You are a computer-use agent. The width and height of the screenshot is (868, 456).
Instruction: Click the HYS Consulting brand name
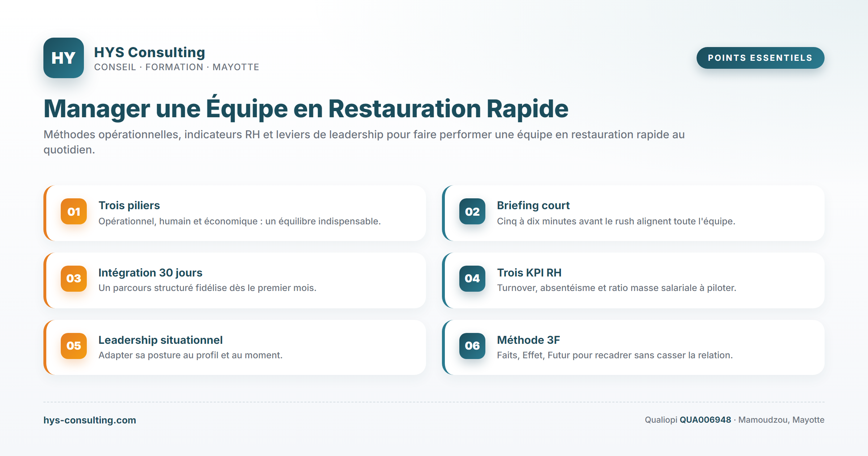[x=150, y=52]
